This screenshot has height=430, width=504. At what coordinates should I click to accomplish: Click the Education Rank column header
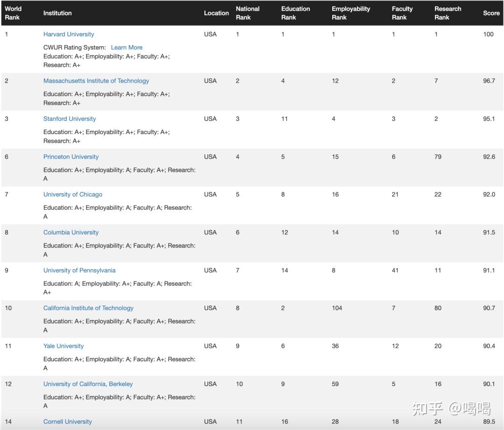(x=295, y=13)
